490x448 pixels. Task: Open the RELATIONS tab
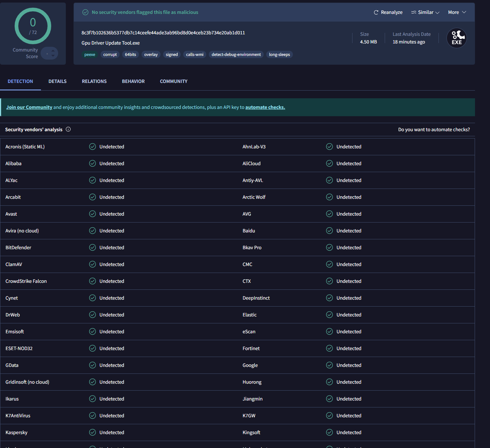tap(94, 81)
